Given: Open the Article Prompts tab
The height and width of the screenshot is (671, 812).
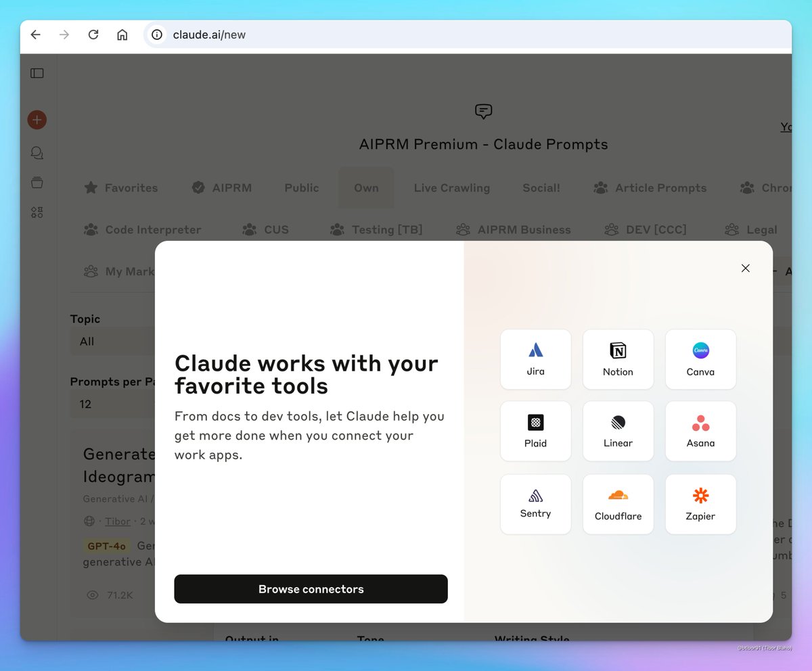Looking at the screenshot, I should click(x=650, y=188).
